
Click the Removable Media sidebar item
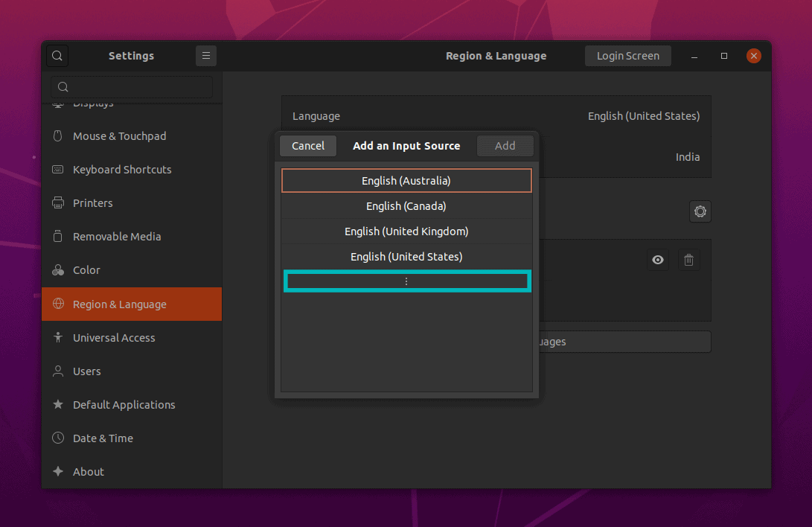[x=117, y=237]
